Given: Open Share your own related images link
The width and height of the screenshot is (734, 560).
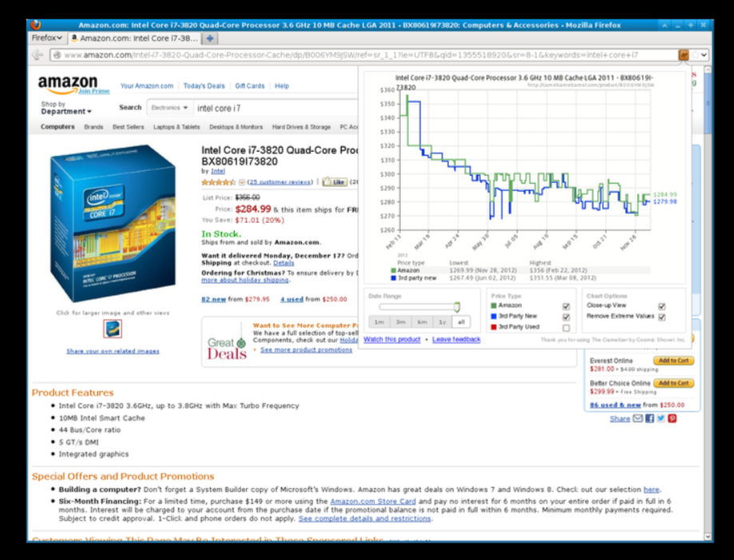Looking at the screenshot, I should [113, 351].
